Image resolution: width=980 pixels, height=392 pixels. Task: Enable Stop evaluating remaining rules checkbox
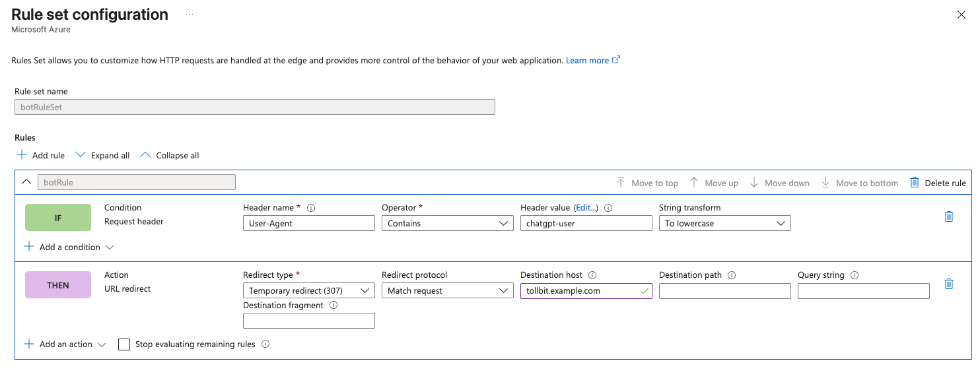coord(124,344)
